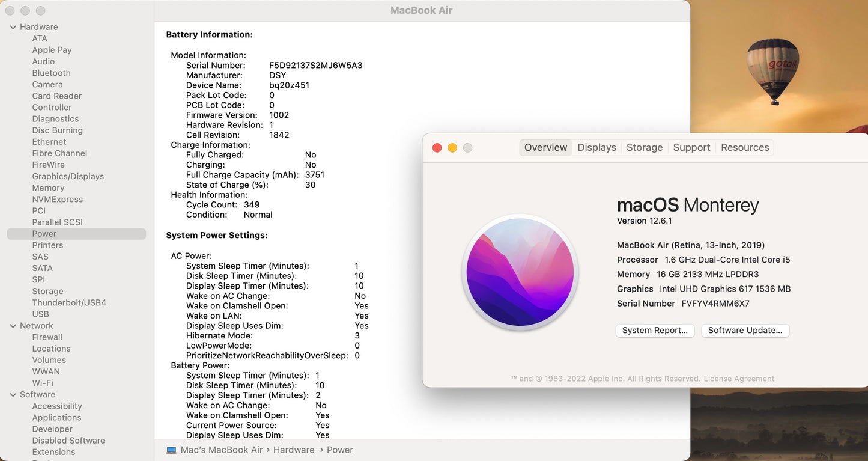Viewport: 868px width, 461px height.
Task: Click the Cycle Count value 349
Action: click(x=252, y=205)
